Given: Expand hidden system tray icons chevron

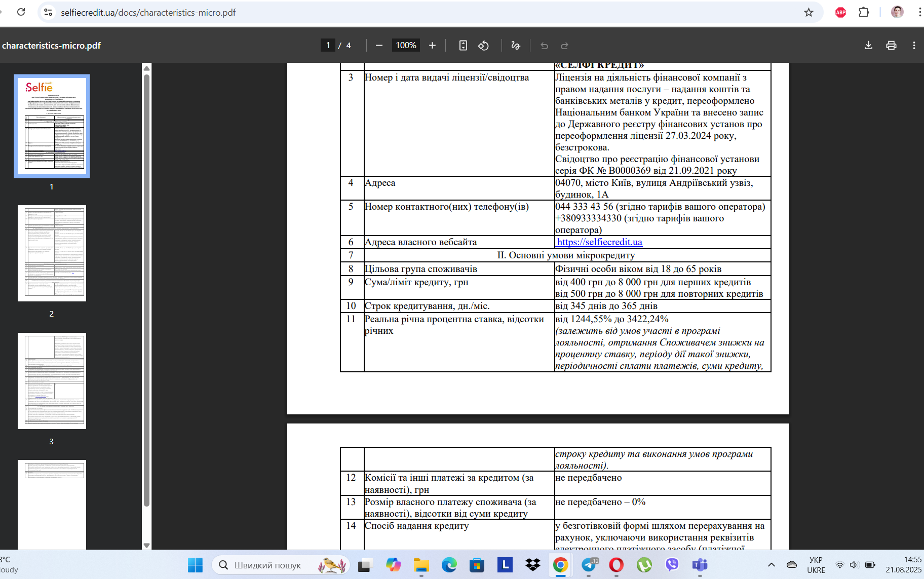Looking at the screenshot, I should click(771, 565).
